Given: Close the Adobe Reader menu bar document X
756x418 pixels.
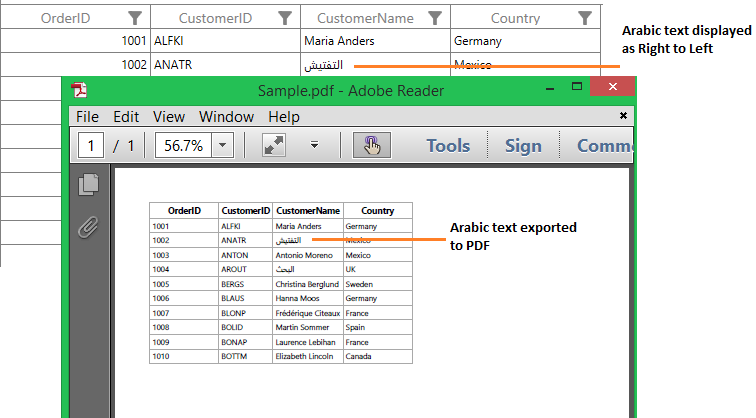Looking at the screenshot, I should (x=623, y=116).
